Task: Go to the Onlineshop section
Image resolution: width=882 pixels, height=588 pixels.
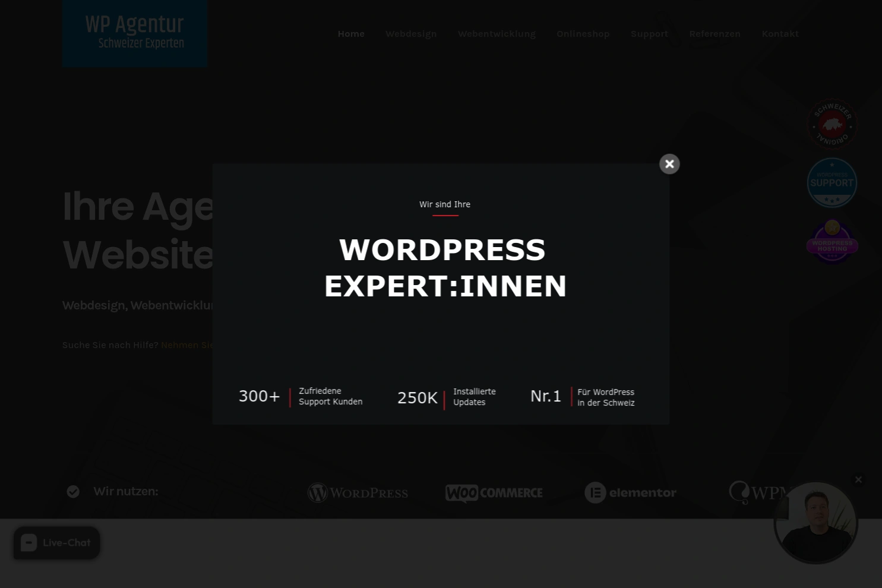Action: [583, 34]
